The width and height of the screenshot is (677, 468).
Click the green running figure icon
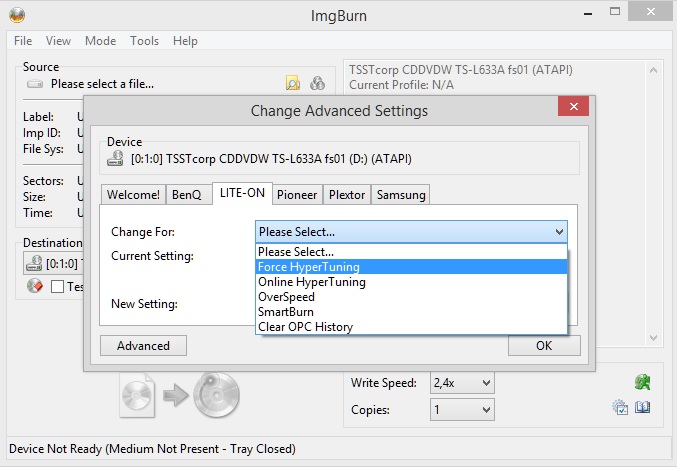[642, 382]
